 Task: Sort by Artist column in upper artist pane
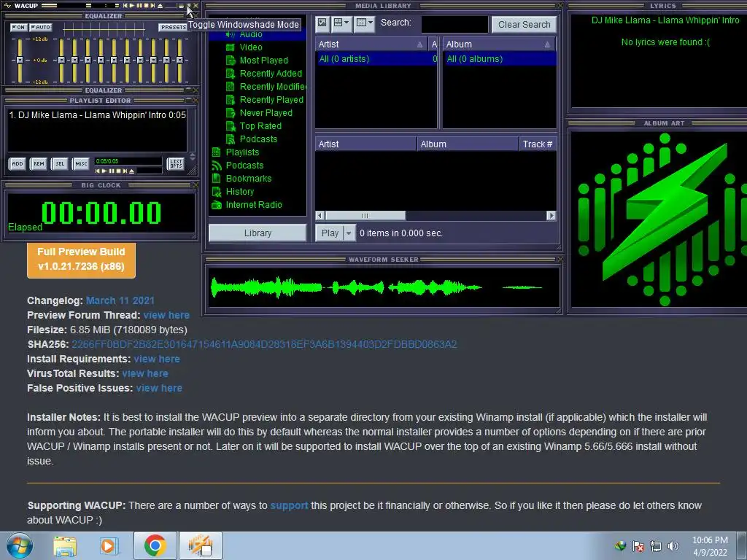371,44
